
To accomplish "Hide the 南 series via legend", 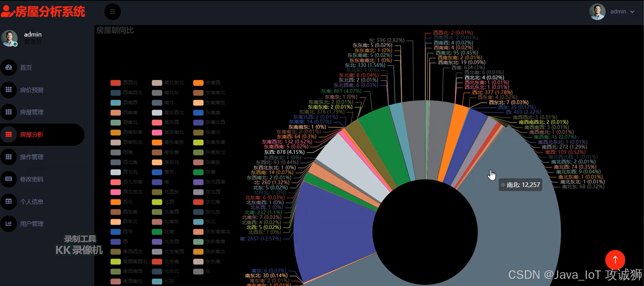I will pyautogui.click(x=160, y=182).
